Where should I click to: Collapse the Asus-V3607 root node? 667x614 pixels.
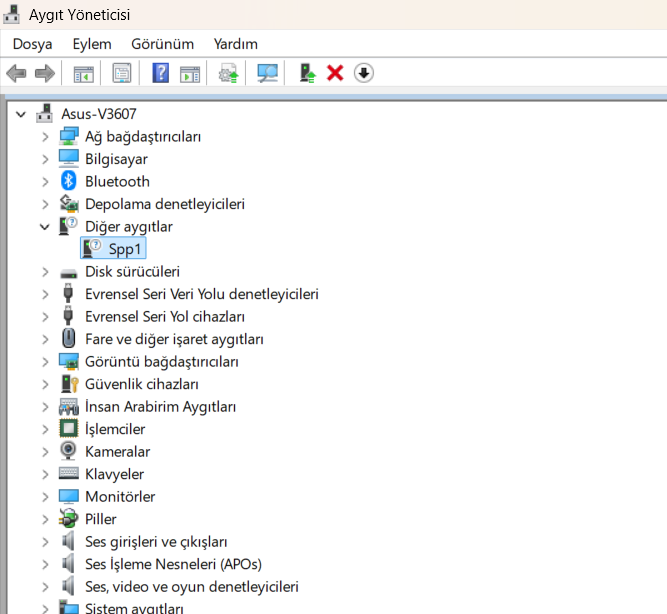tap(20, 114)
